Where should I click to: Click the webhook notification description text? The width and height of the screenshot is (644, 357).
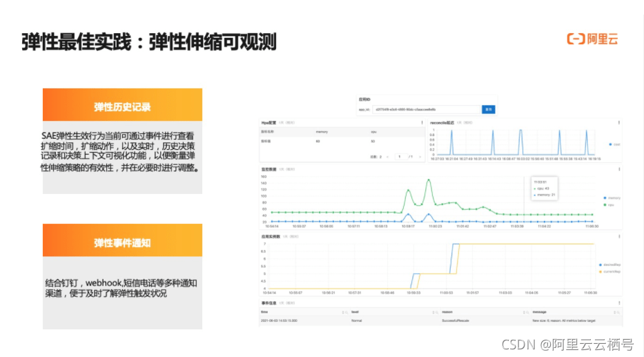121,288
